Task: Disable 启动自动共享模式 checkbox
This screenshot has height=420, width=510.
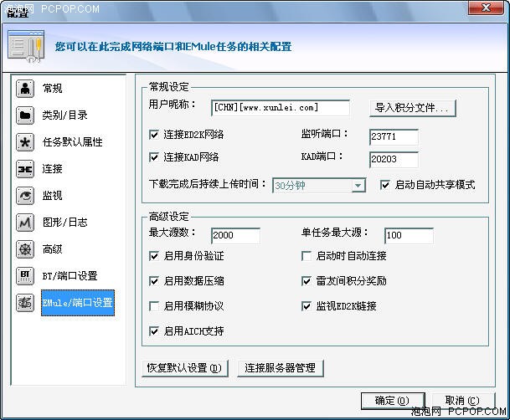Action: pos(385,185)
